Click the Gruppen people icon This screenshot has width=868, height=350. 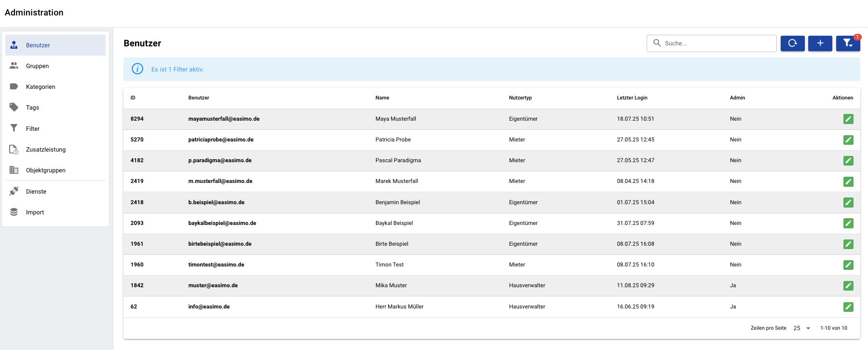(14, 66)
